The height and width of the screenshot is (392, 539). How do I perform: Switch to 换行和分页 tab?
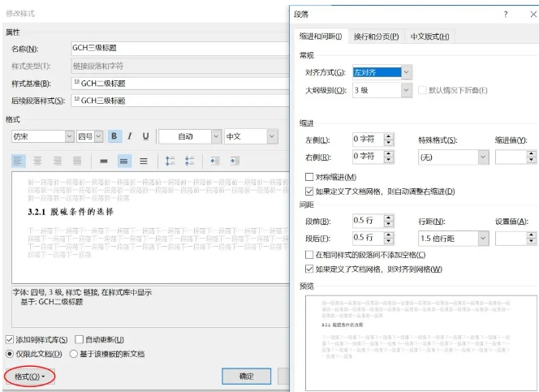pos(377,37)
